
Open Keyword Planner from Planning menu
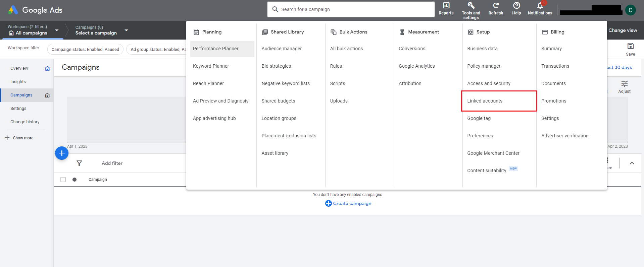pyautogui.click(x=211, y=66)
